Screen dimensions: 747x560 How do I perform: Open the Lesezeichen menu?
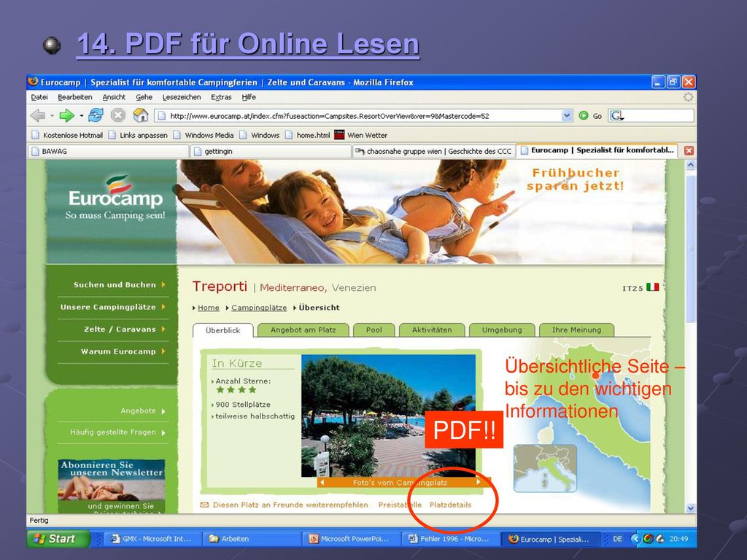[182, 97]
